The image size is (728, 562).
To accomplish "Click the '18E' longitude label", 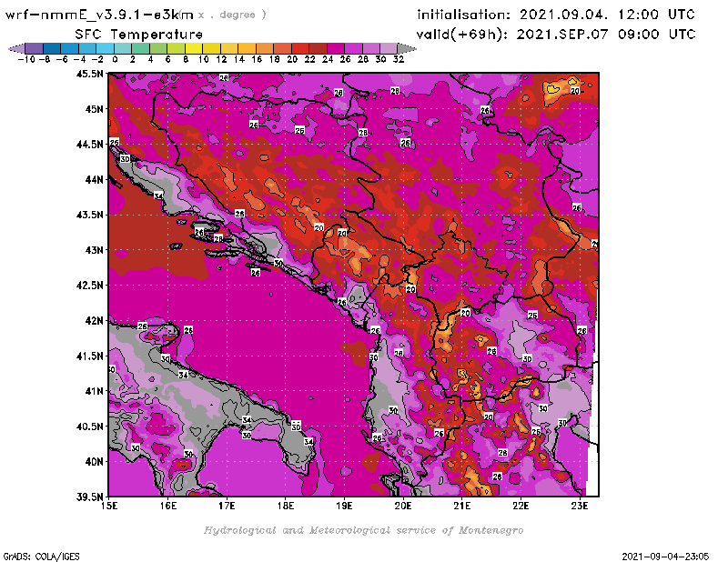I will tap(286, 506).
